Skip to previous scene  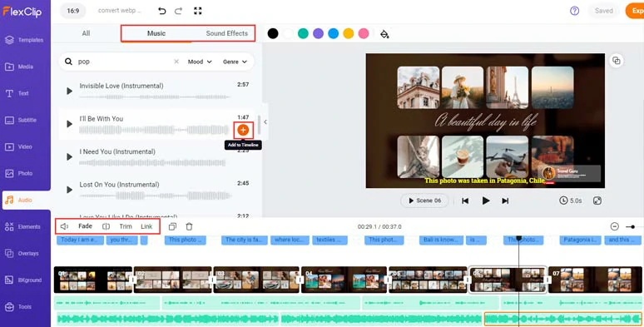point(465,201)
